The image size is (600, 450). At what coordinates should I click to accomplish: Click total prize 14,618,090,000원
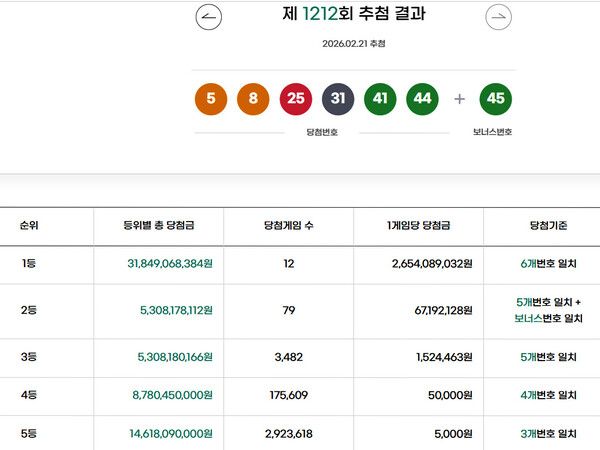tap(171, 434)
